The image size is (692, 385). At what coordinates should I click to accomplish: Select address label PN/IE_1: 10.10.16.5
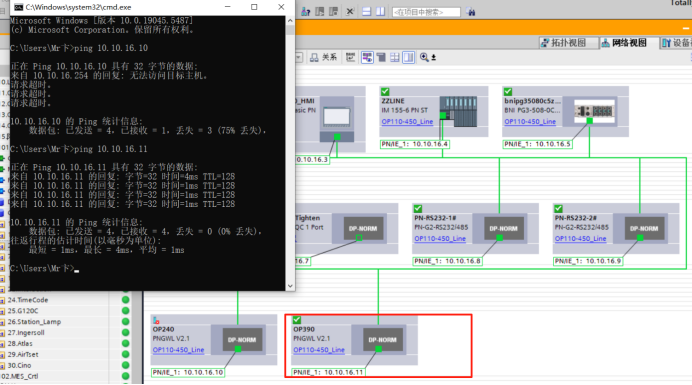[x=538, y=144]
